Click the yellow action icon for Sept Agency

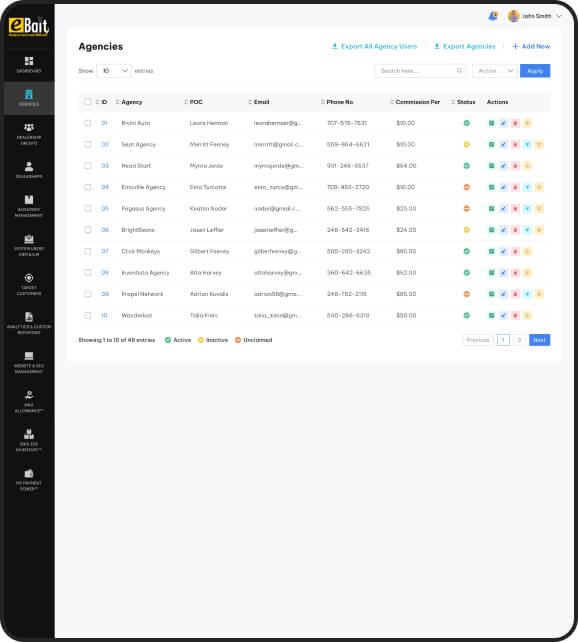coord(539,144)
